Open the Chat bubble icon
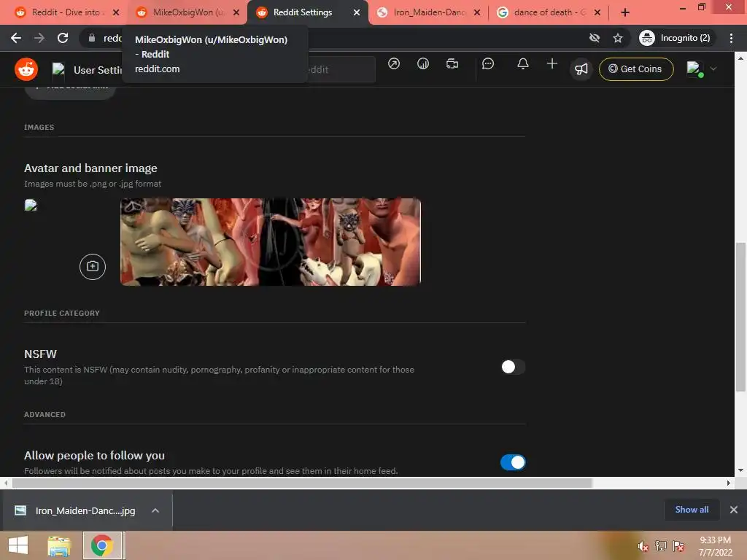This screenshot has width=747, height=560. pos(488,64)
